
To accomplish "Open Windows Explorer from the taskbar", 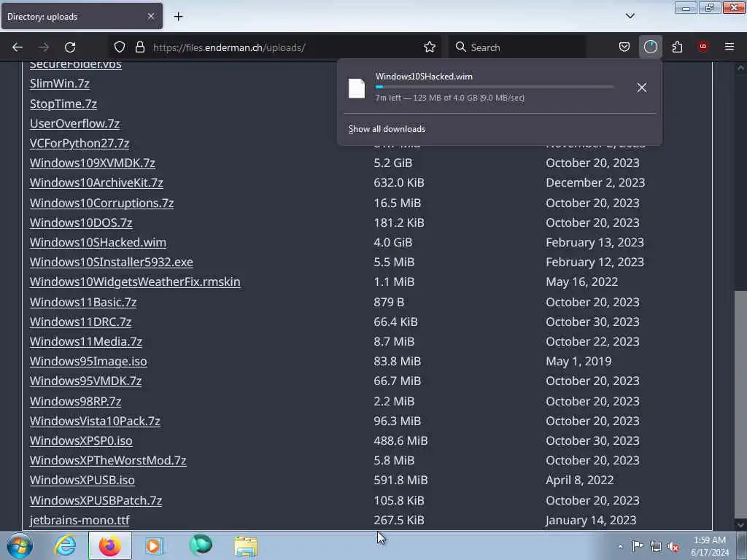I will [245, 546].
